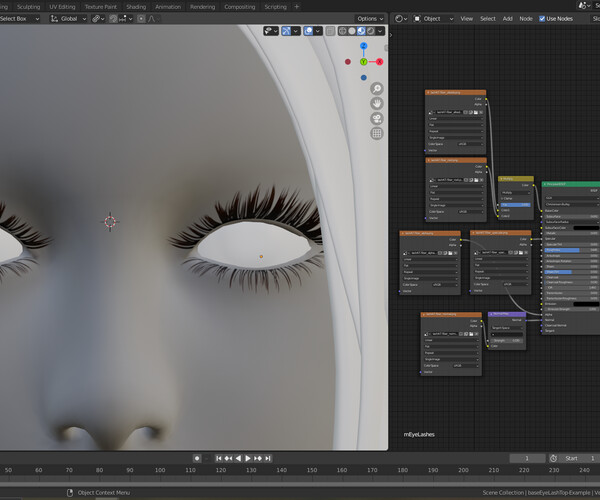The image size is (600, 500).
Task: Click Emission color swatch in Principled BSDF
Action: click(x=586, y=304)
